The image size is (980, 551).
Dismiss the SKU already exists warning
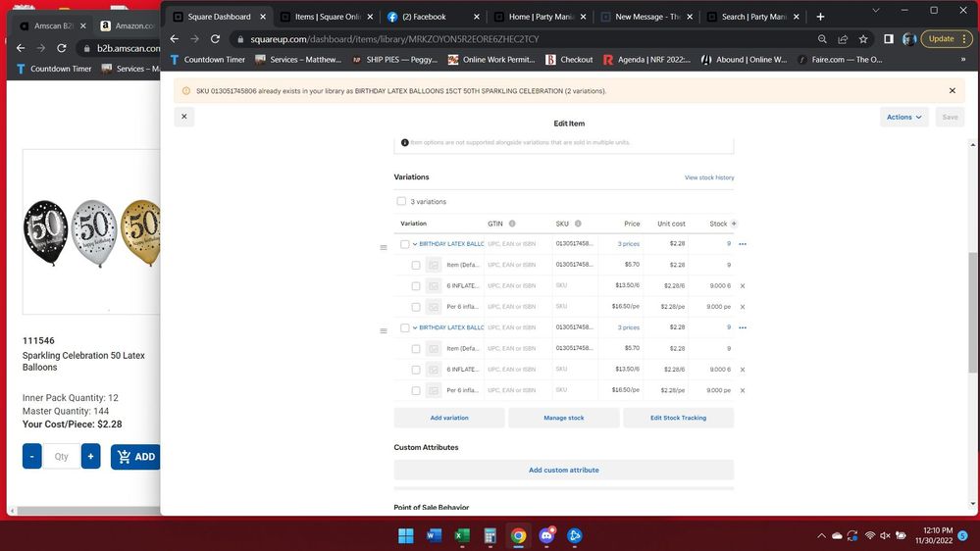tap(952, 91)
